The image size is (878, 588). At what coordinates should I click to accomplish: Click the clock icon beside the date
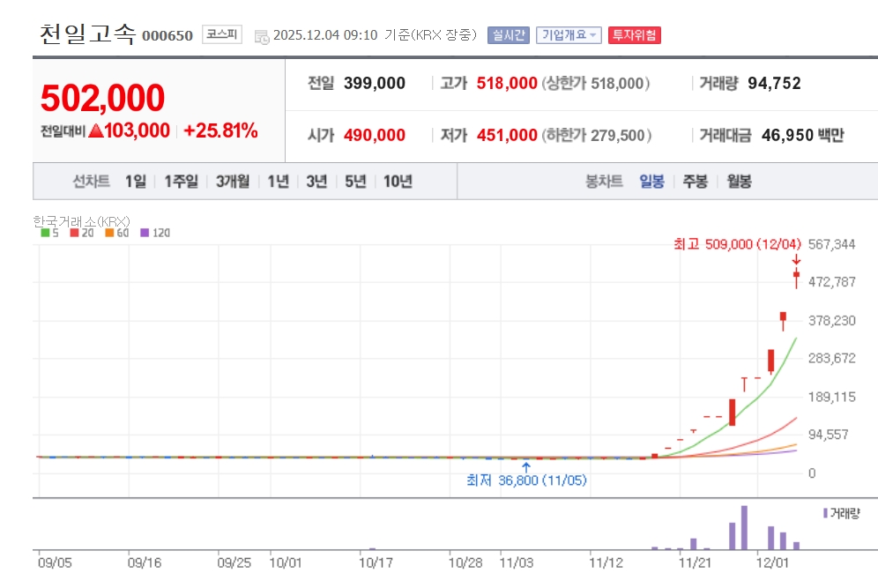coord(262,36)
